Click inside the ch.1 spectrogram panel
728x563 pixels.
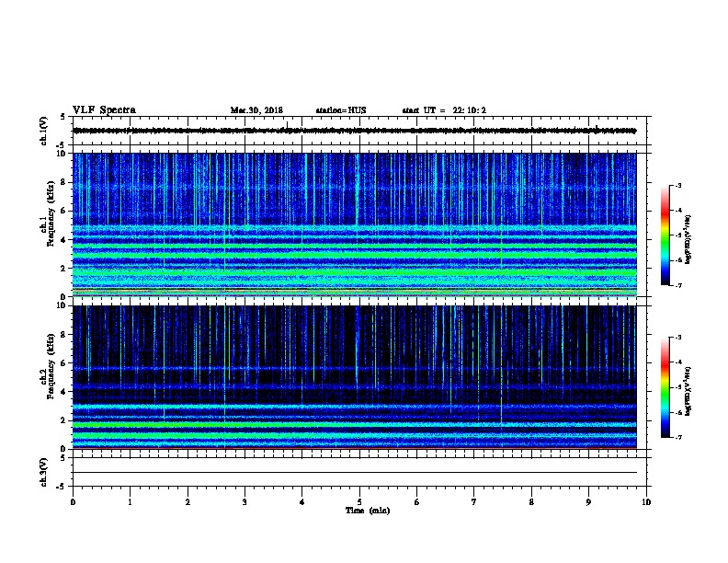coord(355,224)
